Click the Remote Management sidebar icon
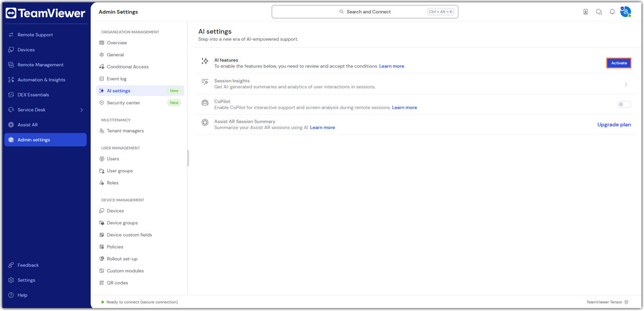The height and width of the screenshot is (311, 644). pos(11,65)
